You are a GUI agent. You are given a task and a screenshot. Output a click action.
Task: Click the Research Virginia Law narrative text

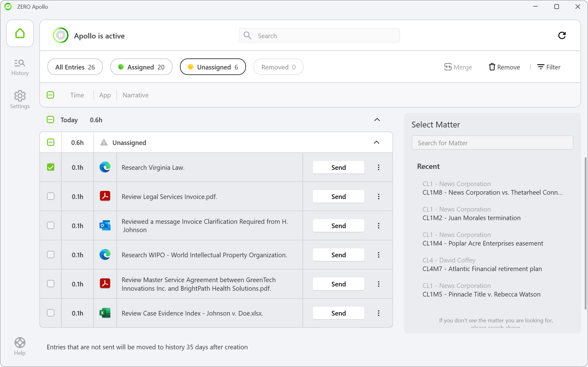point(153,167)
